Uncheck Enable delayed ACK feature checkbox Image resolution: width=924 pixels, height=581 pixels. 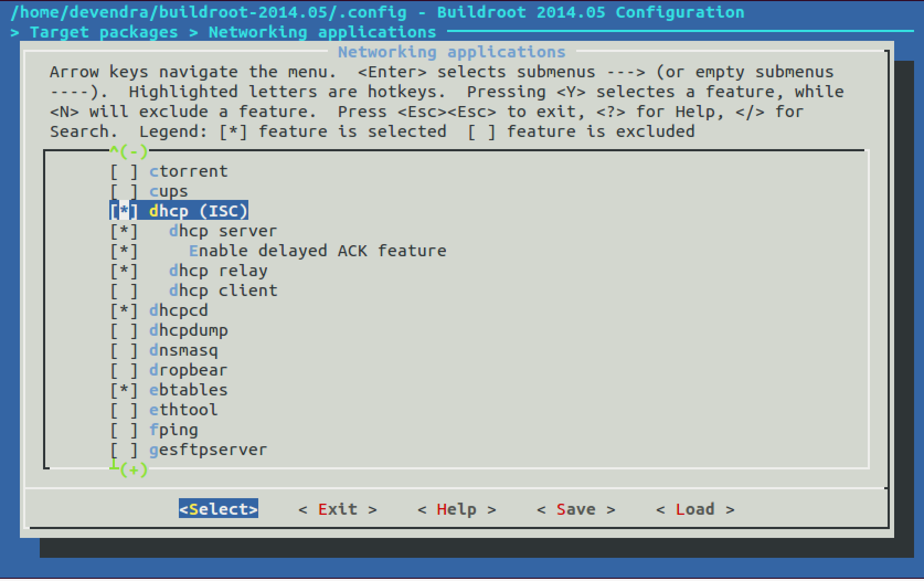pyautogui.click(x=124, y=251)
